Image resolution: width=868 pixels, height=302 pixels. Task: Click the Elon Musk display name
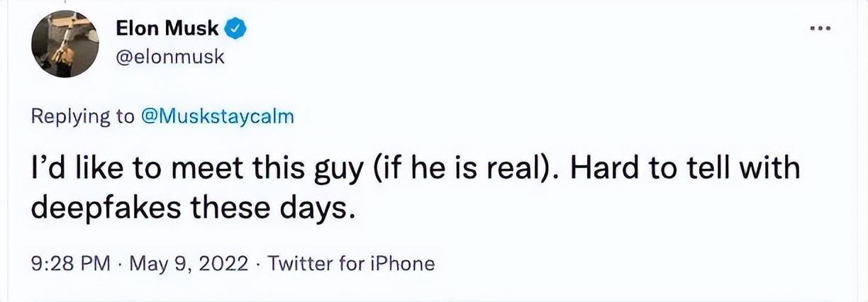click(x=167, y=30)
